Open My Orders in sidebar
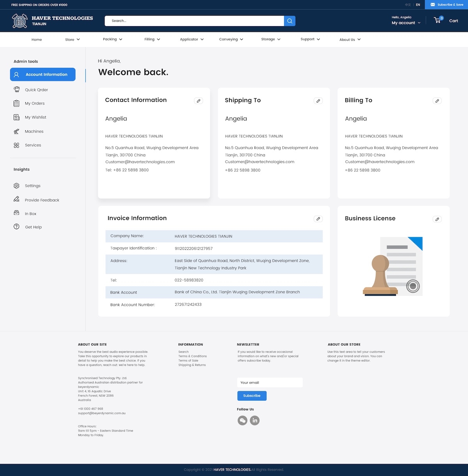The height and width of the screenshot is (476, 468). coord(35,104)
